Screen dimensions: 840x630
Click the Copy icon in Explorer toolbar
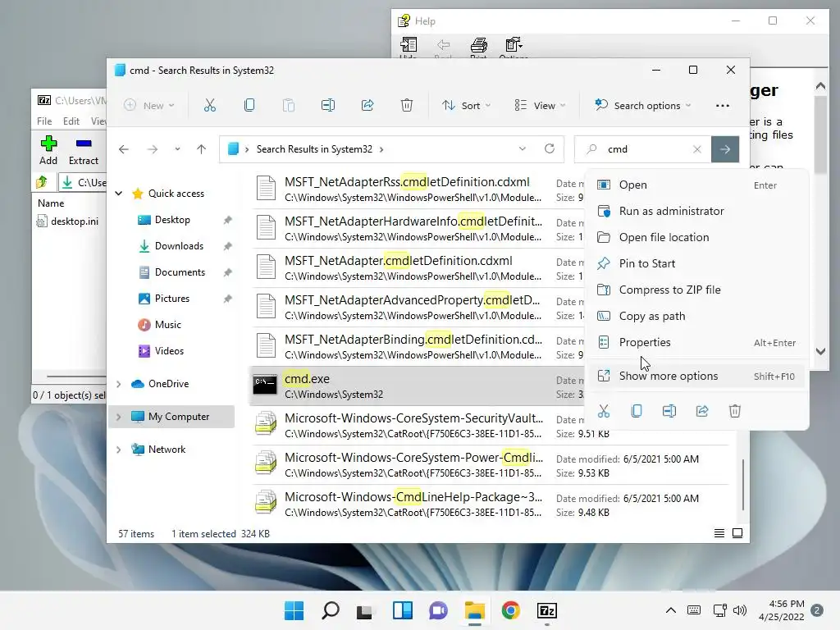coord(249,106)
